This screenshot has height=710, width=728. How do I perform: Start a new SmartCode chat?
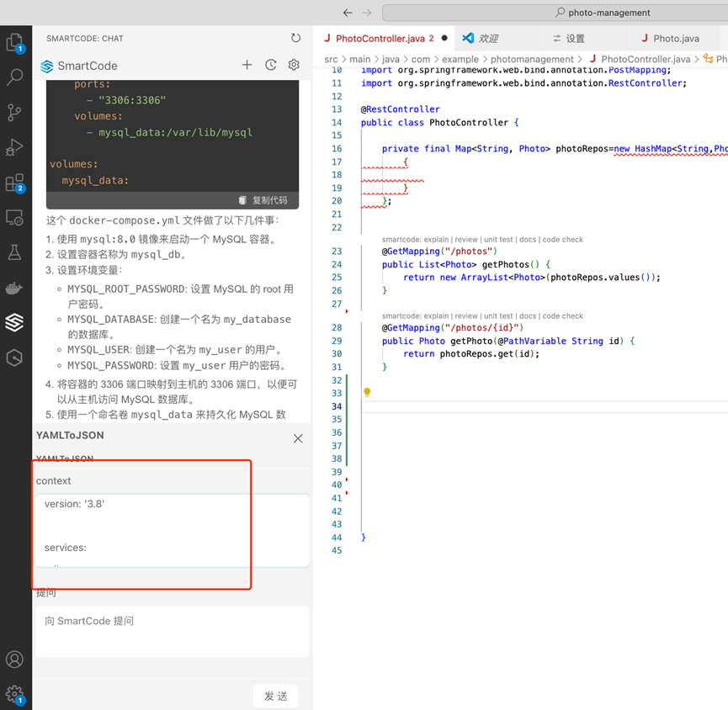point(247,65)
